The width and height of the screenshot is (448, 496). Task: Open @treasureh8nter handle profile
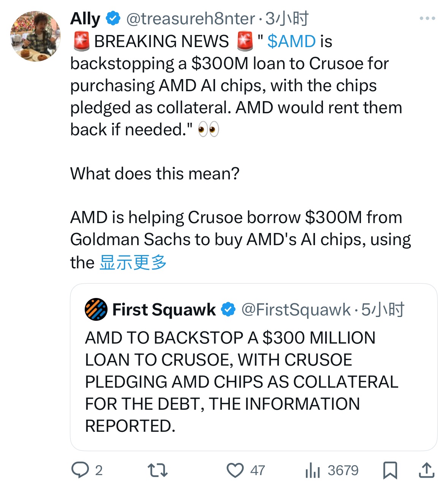(190, 19)
